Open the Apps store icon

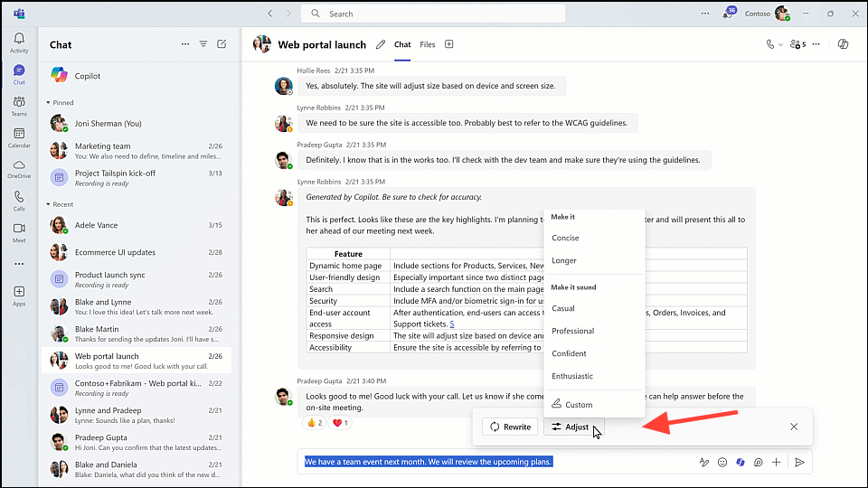click(x=19, y=296)
